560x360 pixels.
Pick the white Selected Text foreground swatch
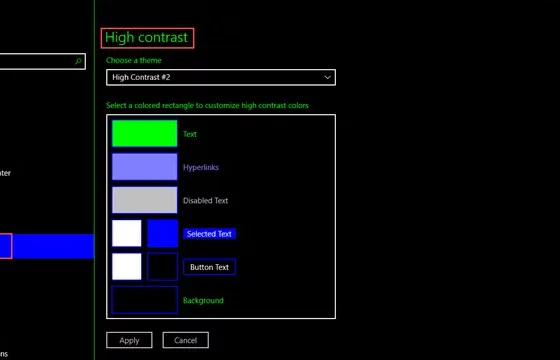tap(127, 233)
